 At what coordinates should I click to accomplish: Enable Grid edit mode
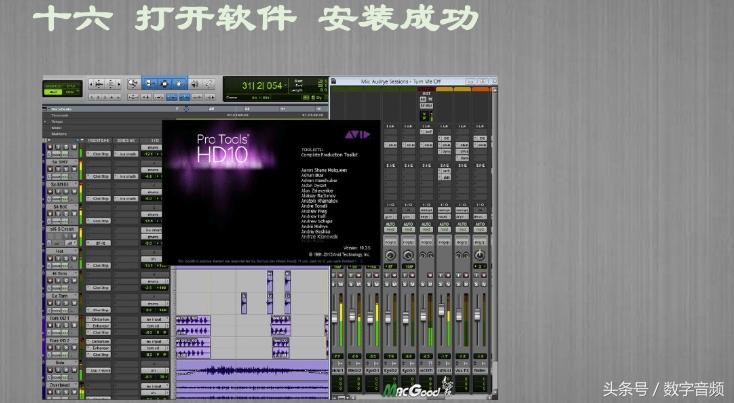(x=70, y=92)
